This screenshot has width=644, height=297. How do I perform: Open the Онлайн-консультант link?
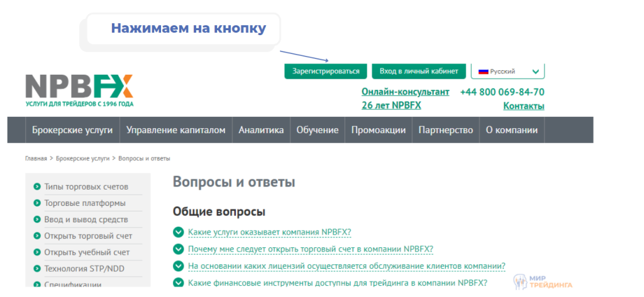click(x=406, y=92)
